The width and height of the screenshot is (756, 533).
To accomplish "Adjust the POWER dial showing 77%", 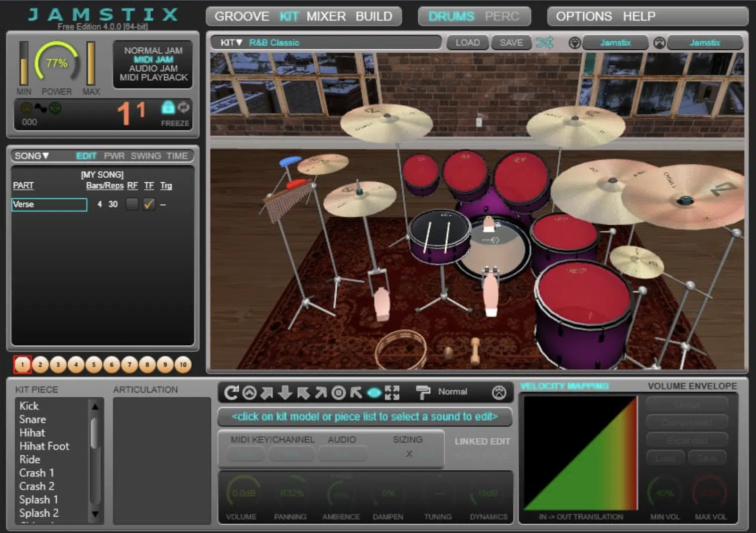I will coord(57,63).
